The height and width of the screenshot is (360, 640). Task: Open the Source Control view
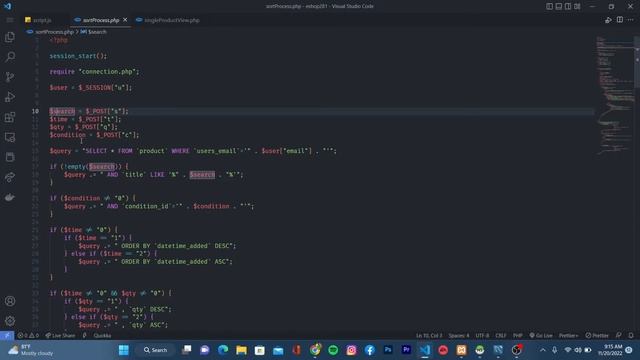(10, 77)
